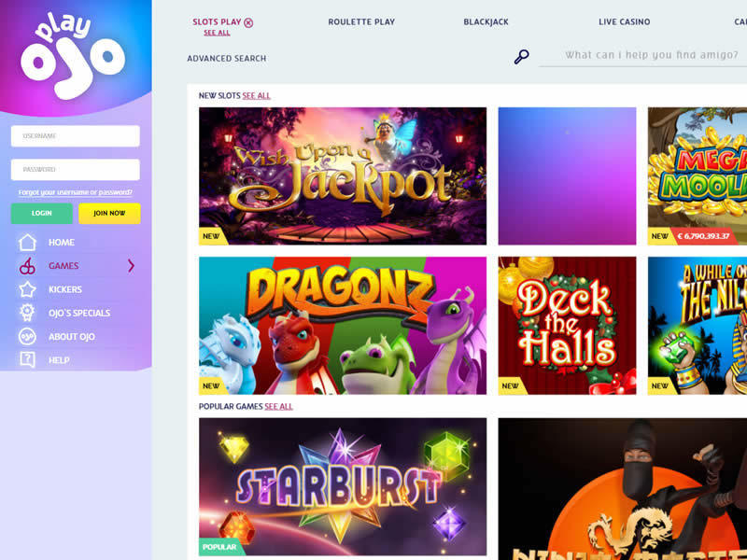
Task: Click the About OJO circle icon
Action: click(x=27, y=337)
